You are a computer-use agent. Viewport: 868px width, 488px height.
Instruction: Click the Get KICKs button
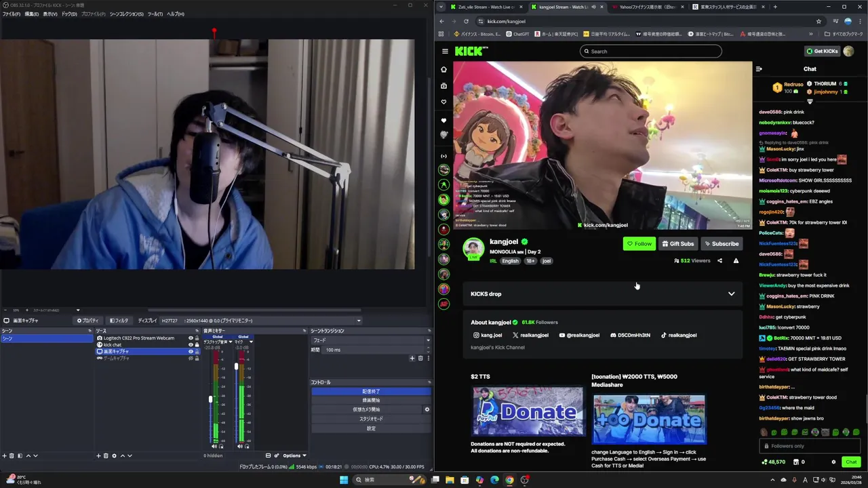pyautogui.click(x=822, y=51)
